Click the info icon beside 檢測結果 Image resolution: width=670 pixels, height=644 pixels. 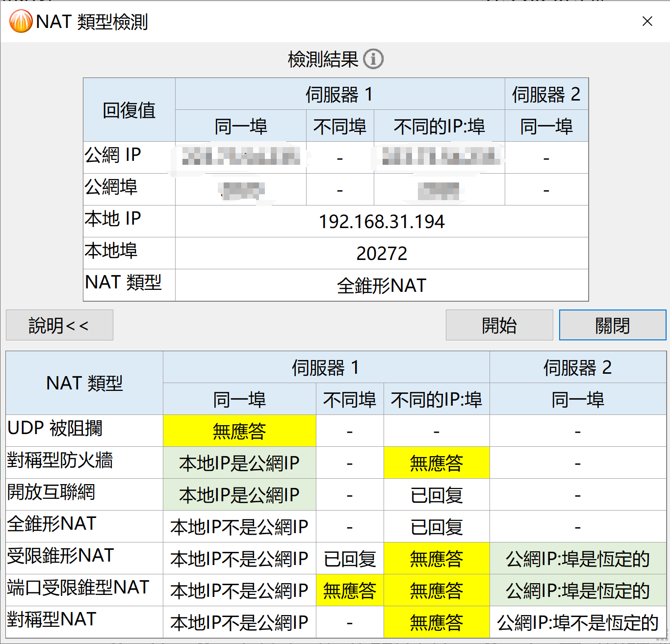point(373,59)
